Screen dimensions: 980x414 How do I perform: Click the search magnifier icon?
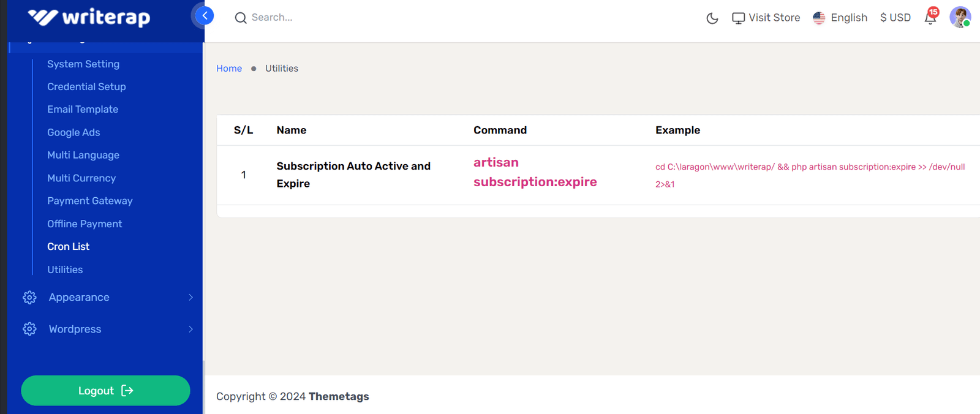point(241,18)
